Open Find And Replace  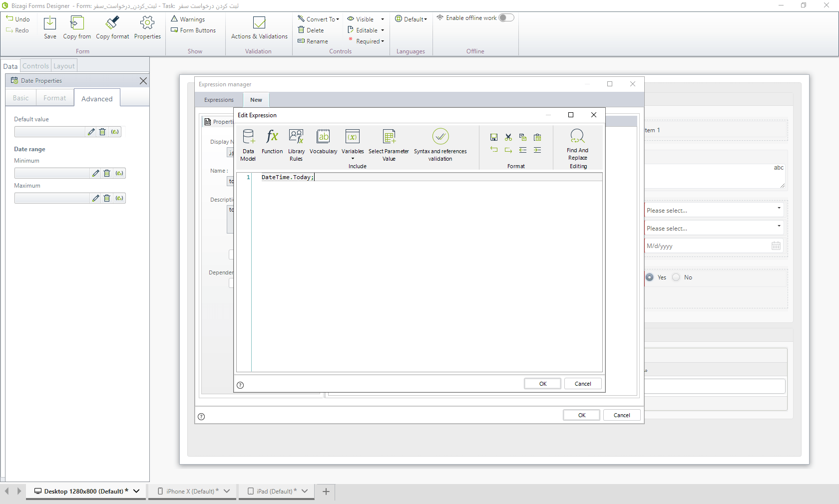click(577, 144)
